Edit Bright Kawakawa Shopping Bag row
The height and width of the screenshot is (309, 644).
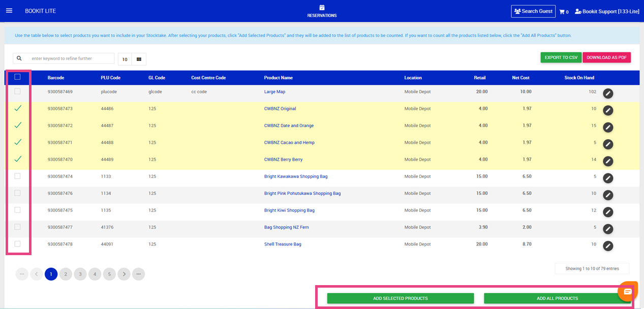(608, 178)
